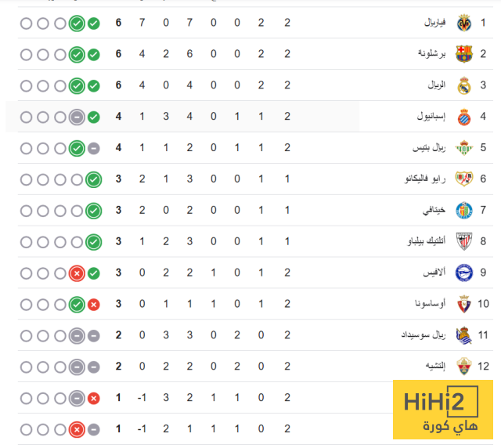Click the Osasuna club crest
This screenshot has width=501, height=448.
point(464,304)
